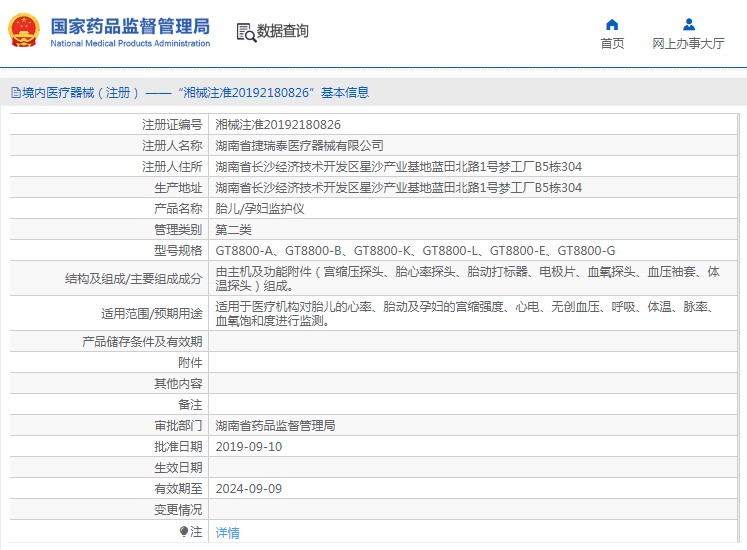Viewport: 747px width, 550px height.
Task: Click 第二类 management category value
Action: tap(233, 230)
